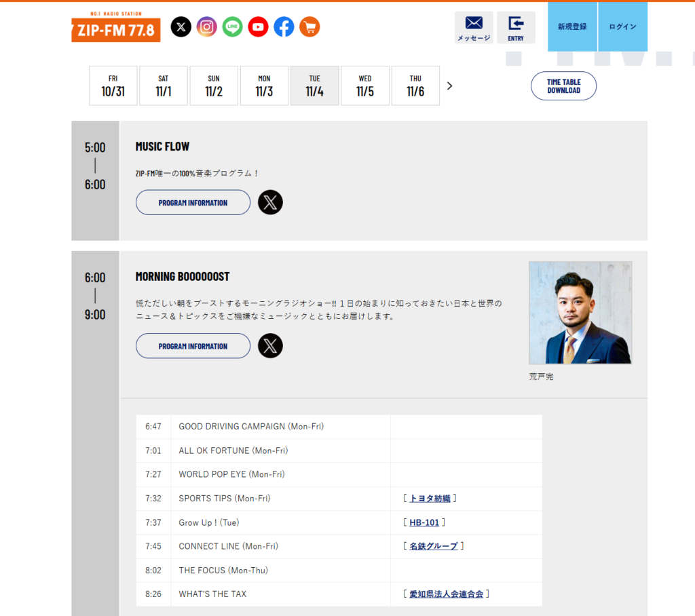Switch to the WED 11/5 tab
The image size is (695, 616).
(x=365, y=85)
